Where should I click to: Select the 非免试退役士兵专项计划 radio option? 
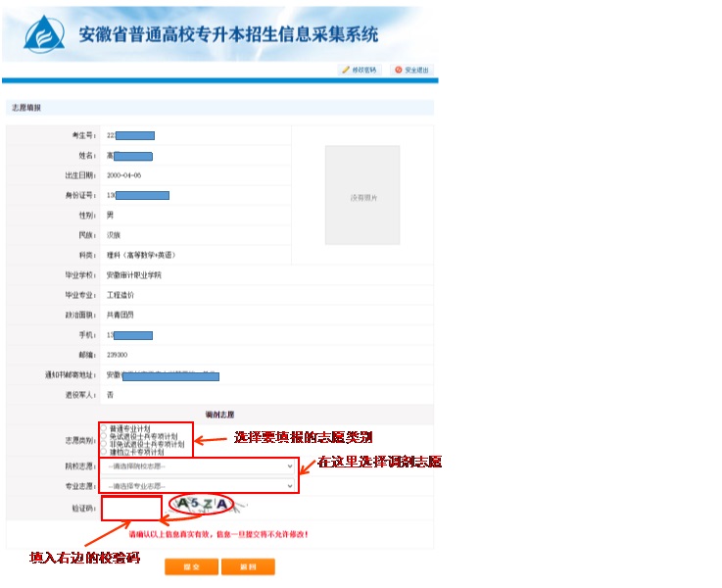pos(104,443)
